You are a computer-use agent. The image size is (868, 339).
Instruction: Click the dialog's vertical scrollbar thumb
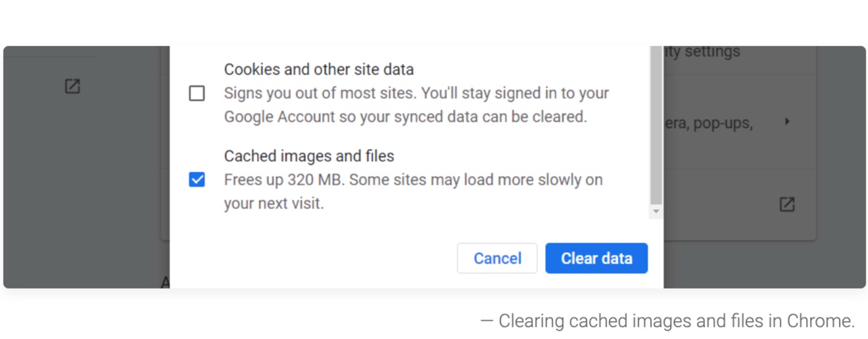point(656,125)
